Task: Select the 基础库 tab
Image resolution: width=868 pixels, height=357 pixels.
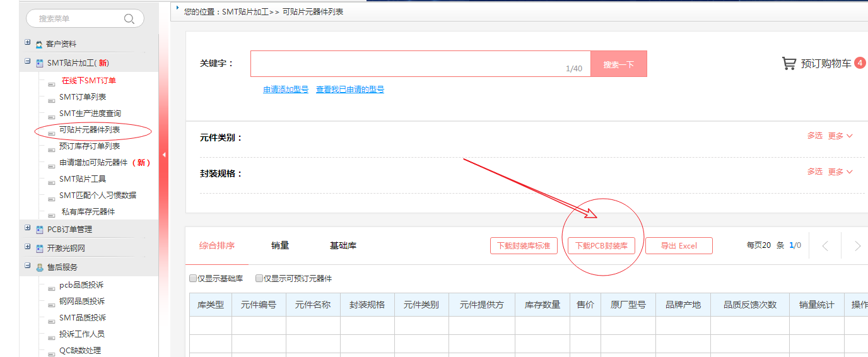Action: click(x=343, y=245)
